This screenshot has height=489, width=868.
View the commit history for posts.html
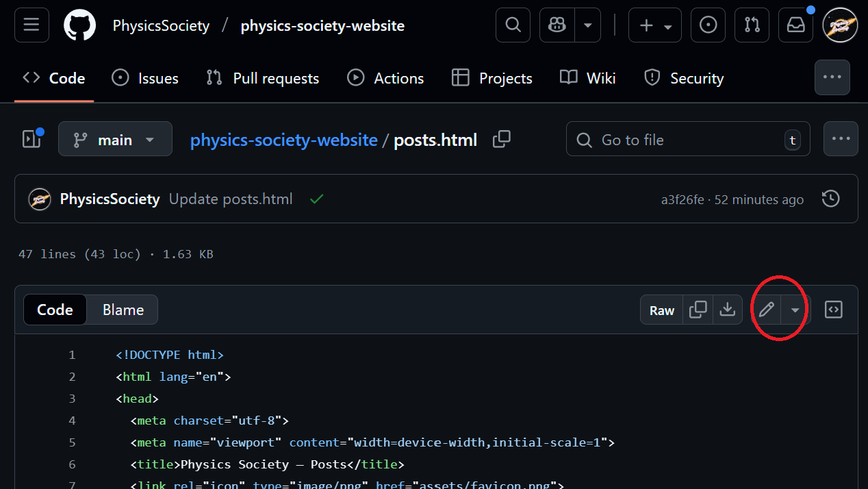pyautogui.click(x=830, y=199)
